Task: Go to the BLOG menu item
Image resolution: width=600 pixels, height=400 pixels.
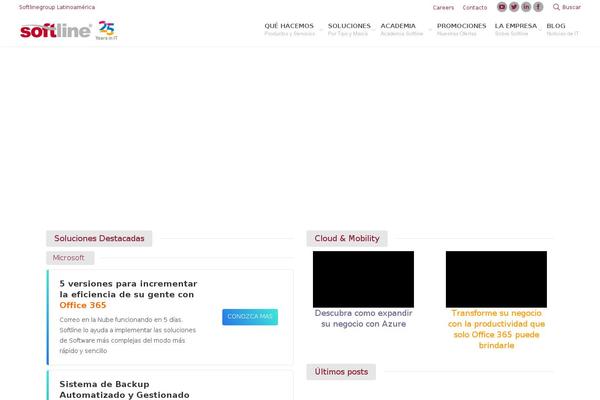Action: tap(562, 29)
